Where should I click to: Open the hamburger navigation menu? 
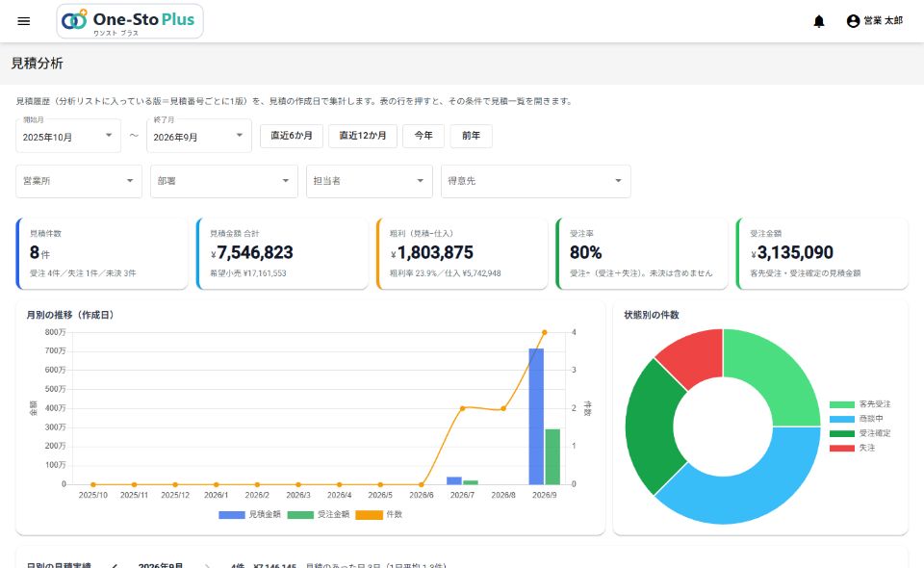point(23,21)
